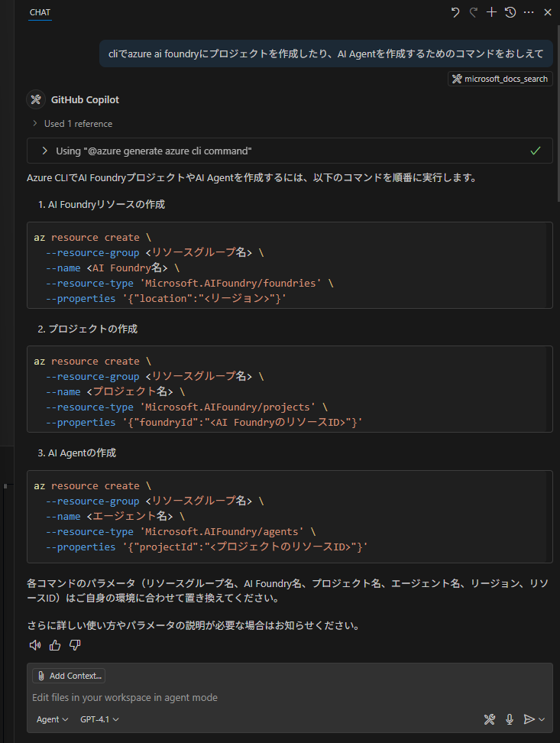Click the Microsoft.AIFoundry/agents code line

coord(180,532)
